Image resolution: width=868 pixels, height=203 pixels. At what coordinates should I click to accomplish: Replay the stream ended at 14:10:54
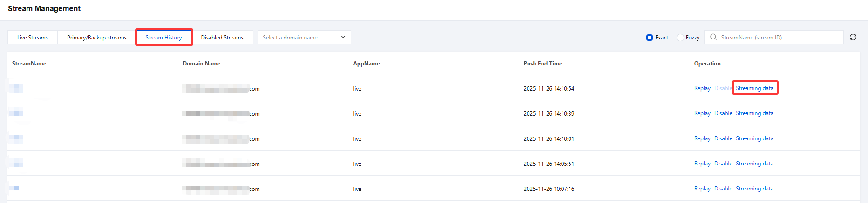tap(702, 88)
